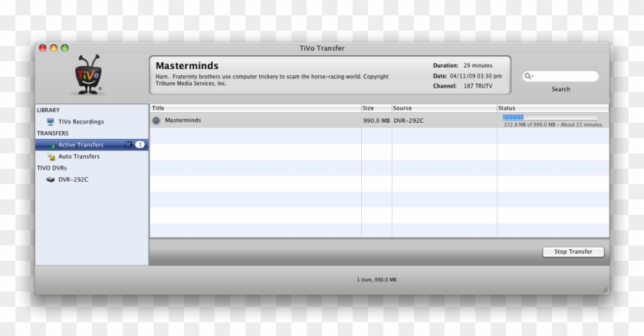The width and height of the screenshot is (644, 336).
Task: Select DVR-292C under TiVo DVRs
Action: pos(73,180)
